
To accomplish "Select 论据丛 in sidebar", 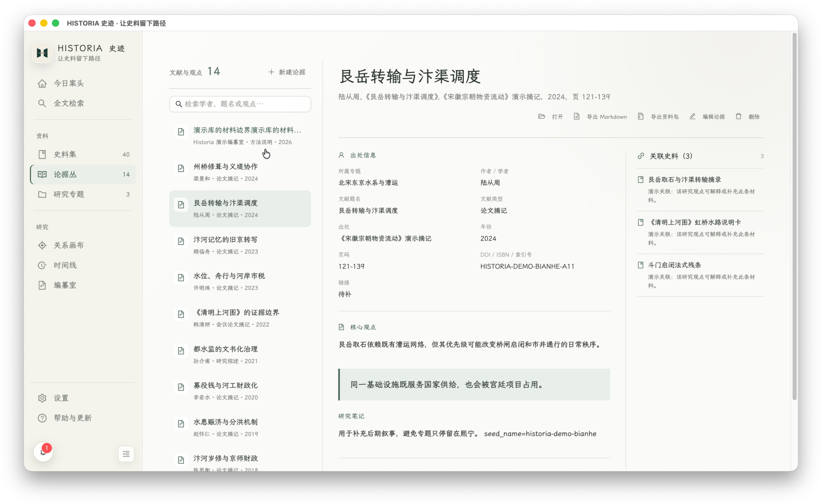I will (83, 174).
